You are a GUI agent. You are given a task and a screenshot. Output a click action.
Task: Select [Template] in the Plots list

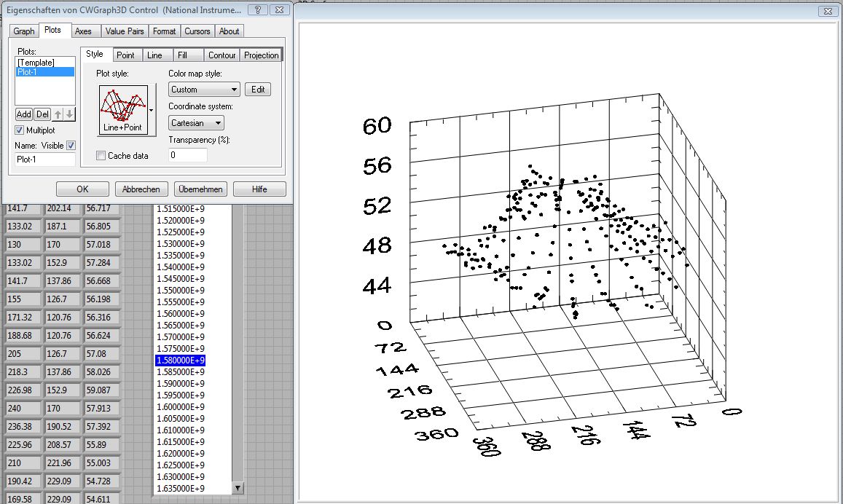[x=36, y=63]
